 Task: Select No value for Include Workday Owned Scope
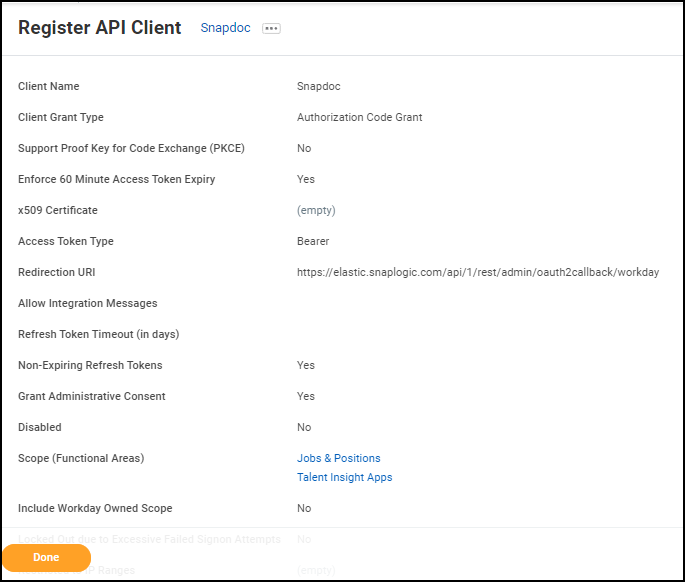pyautogui.click(x=304, y=508)
